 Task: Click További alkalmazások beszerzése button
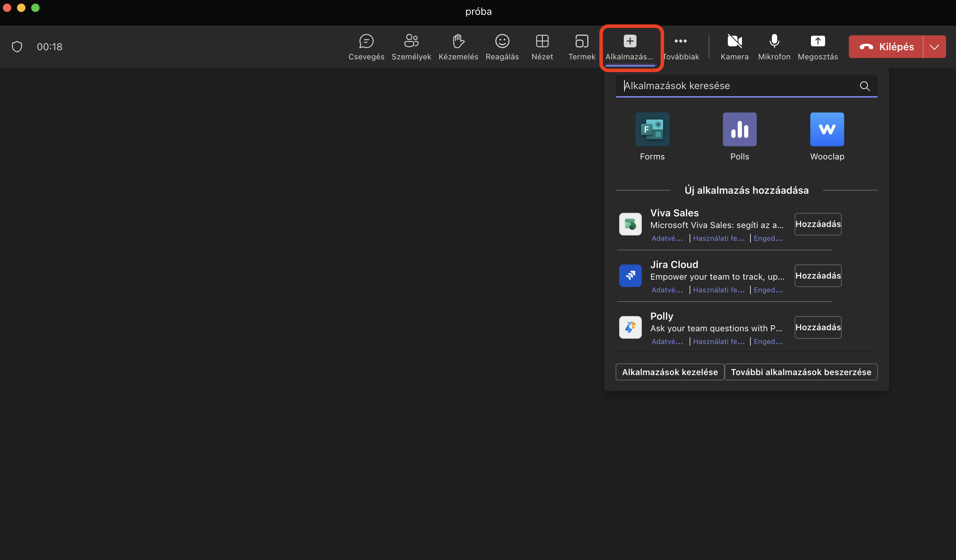point(801,372)
